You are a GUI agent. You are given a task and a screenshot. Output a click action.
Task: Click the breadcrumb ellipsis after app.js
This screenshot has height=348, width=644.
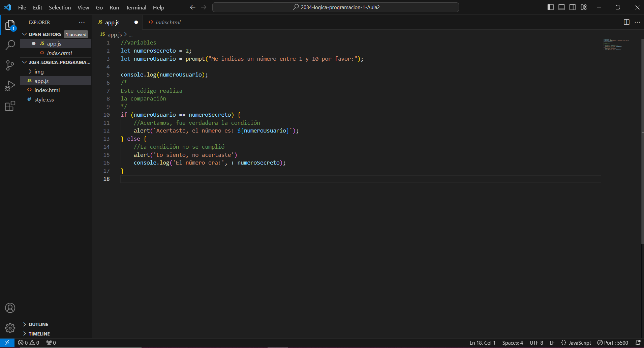point(131,34)
